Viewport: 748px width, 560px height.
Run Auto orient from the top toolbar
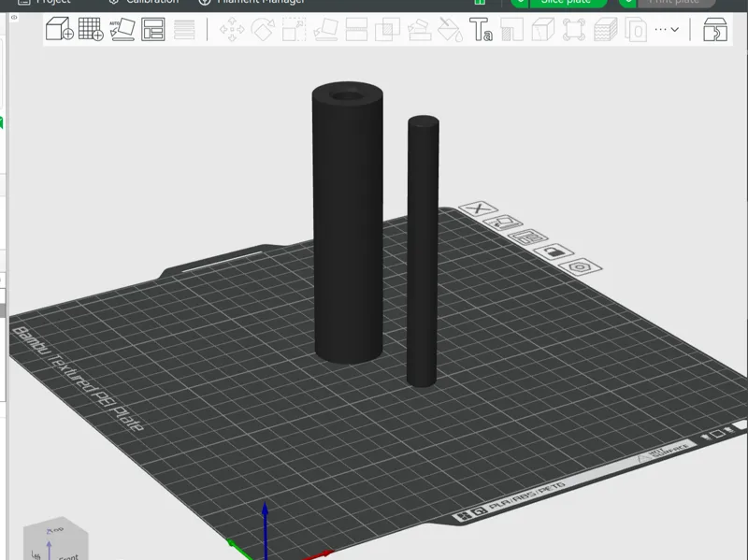pos(122,29)
